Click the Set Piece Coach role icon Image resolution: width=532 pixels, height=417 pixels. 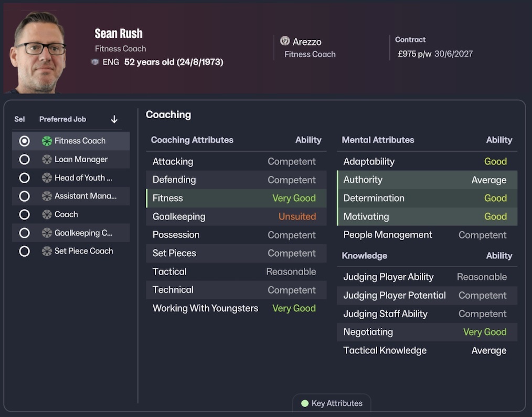click(47, 251)
